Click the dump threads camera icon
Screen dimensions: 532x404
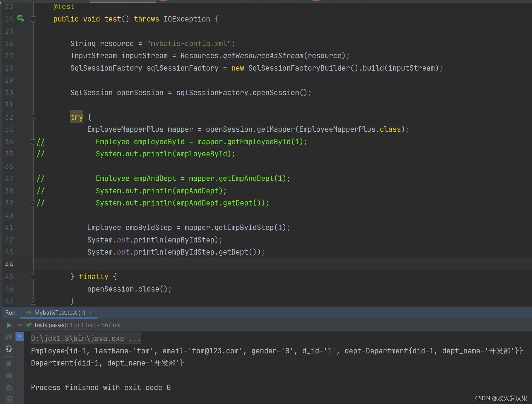point(9,376)
